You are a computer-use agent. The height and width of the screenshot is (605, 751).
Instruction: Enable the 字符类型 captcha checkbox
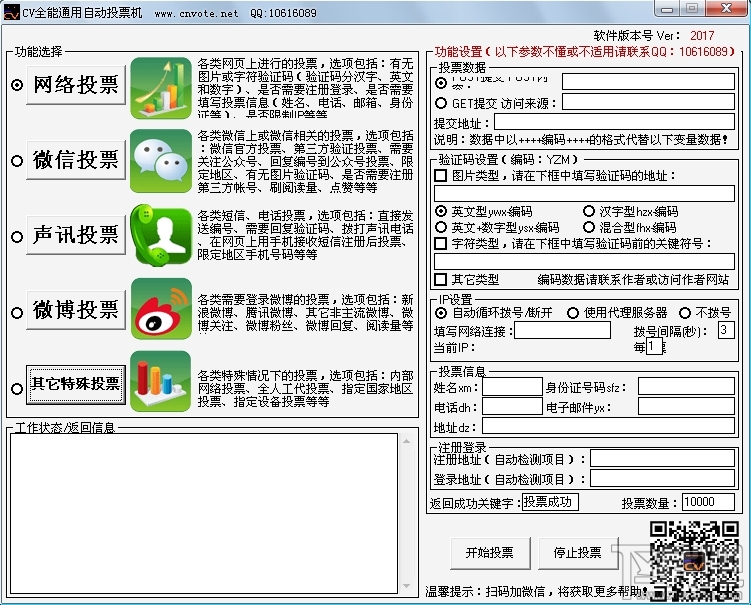click(x=441, y=243)
